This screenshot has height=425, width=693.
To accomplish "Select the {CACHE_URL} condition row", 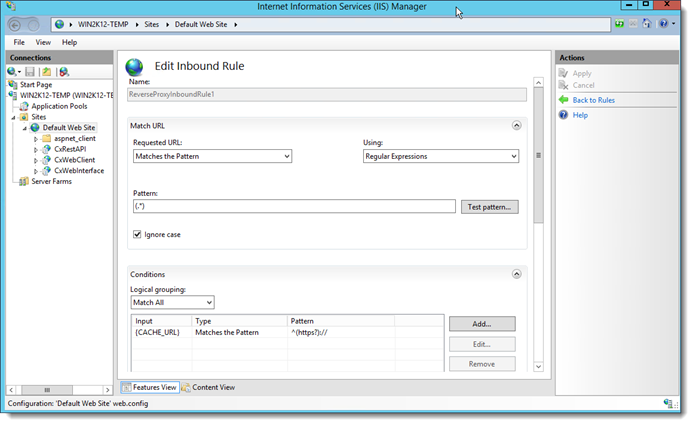I will [287, 333].
